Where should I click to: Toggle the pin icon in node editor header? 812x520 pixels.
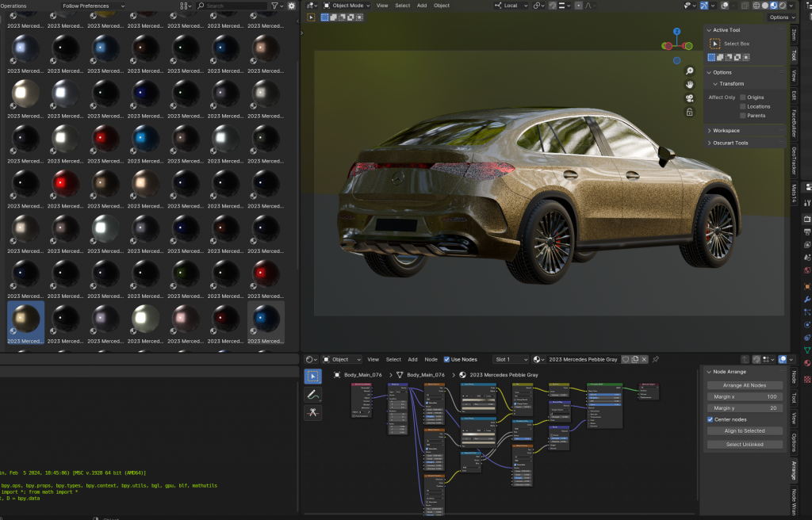point(655,359)
